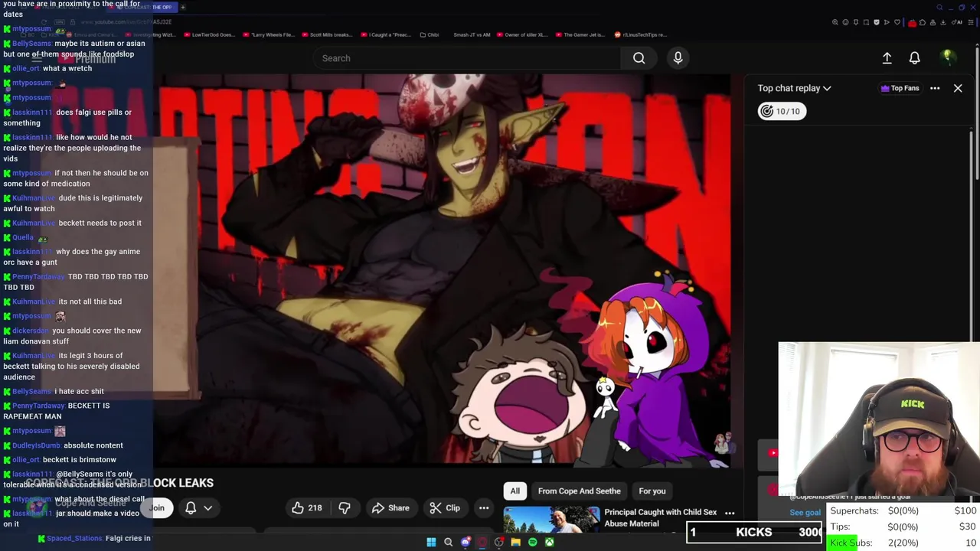
Task: Open Owner of killer XL bookmark
Action: click(x=523, y=34)
